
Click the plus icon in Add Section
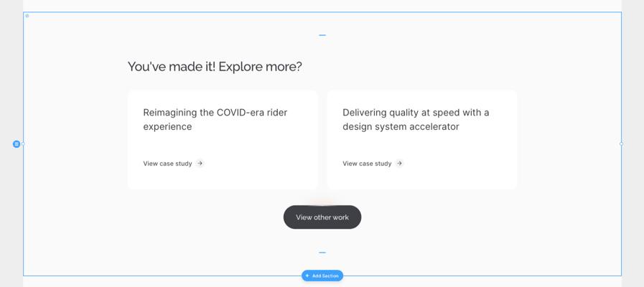coord(307,276)
